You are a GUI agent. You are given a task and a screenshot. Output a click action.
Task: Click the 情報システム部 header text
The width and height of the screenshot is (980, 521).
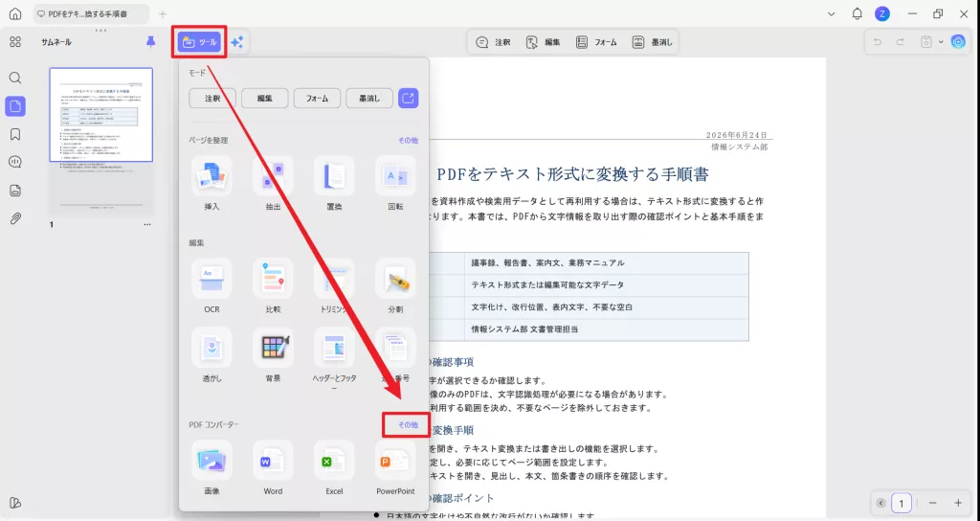coord(740,147)
